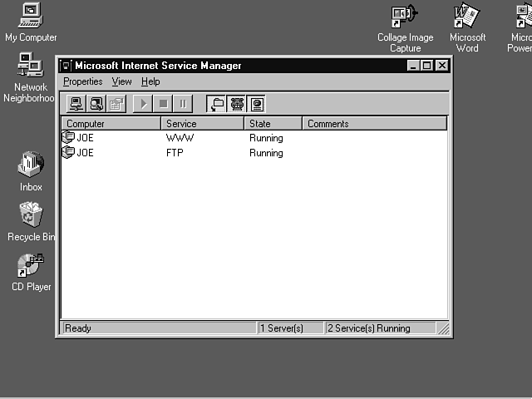
Task: Click the Collage Image Capture desktop shortcut
Action: tap(405, 25)
